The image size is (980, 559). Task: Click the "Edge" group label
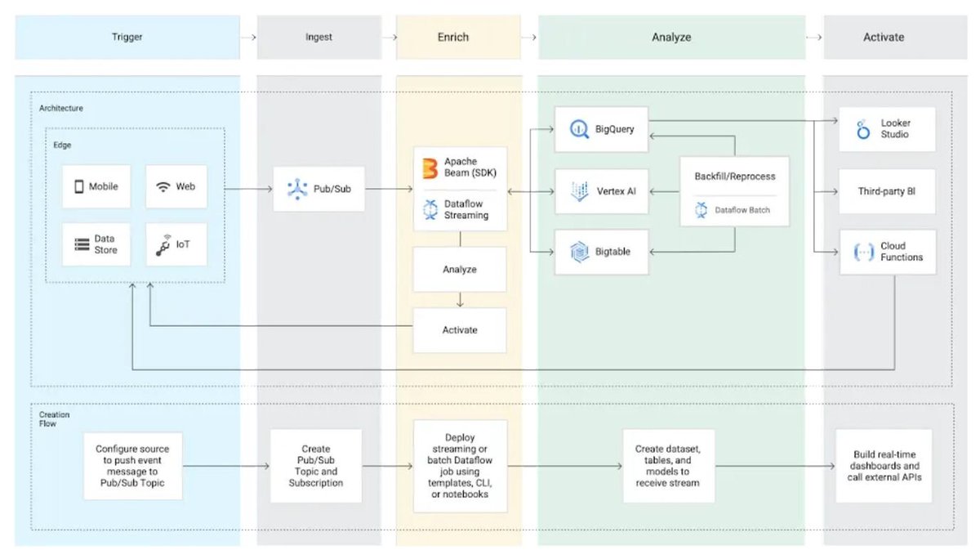pos(61,145)
